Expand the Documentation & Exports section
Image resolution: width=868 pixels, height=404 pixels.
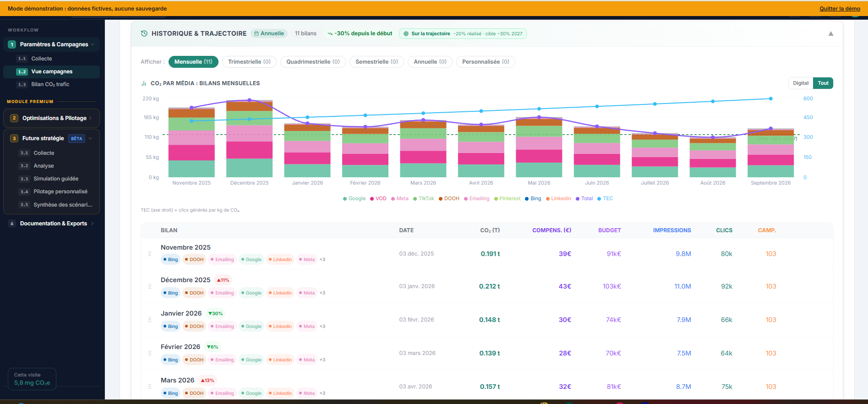pyautogui.click(x=93, y=224)
